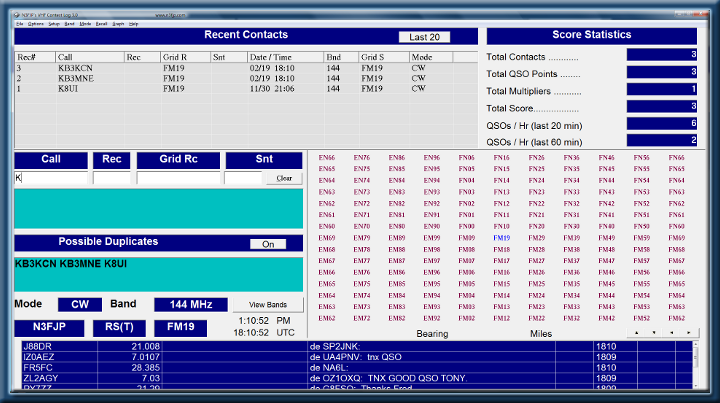Click the Score Statistics header
This screenshot has height=403, width=720.
point(591,35)
